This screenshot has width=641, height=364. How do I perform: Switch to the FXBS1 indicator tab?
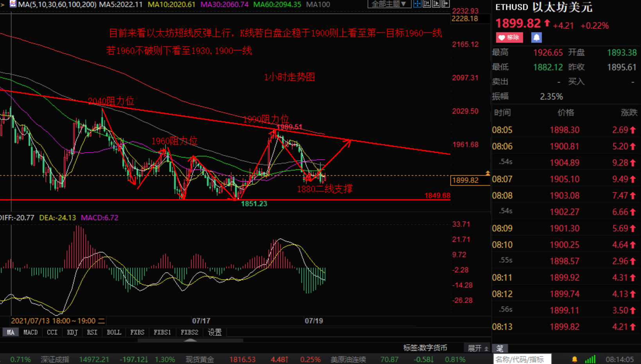coord(162,332)
